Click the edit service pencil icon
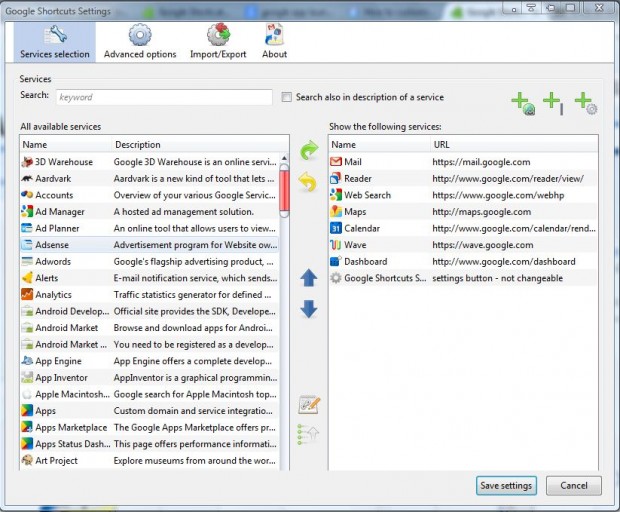620x512 pixels. pos(309,404)
